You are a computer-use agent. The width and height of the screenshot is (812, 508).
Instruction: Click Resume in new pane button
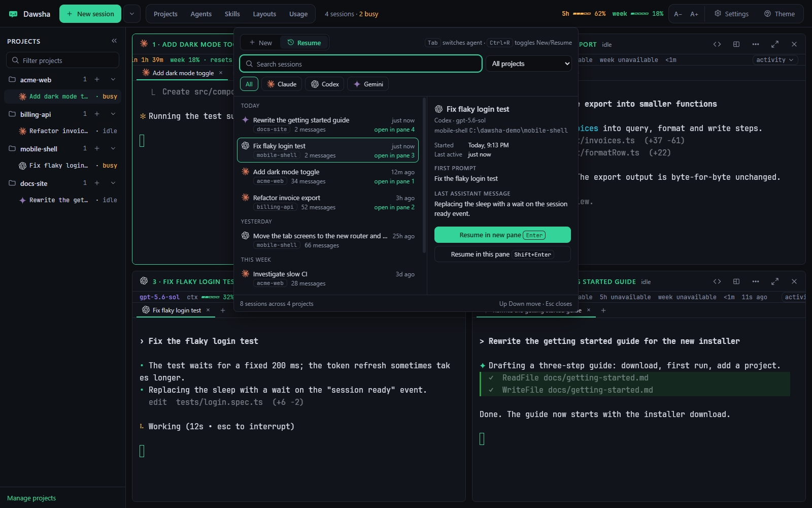pyautogui.click(x=502, y=235)
